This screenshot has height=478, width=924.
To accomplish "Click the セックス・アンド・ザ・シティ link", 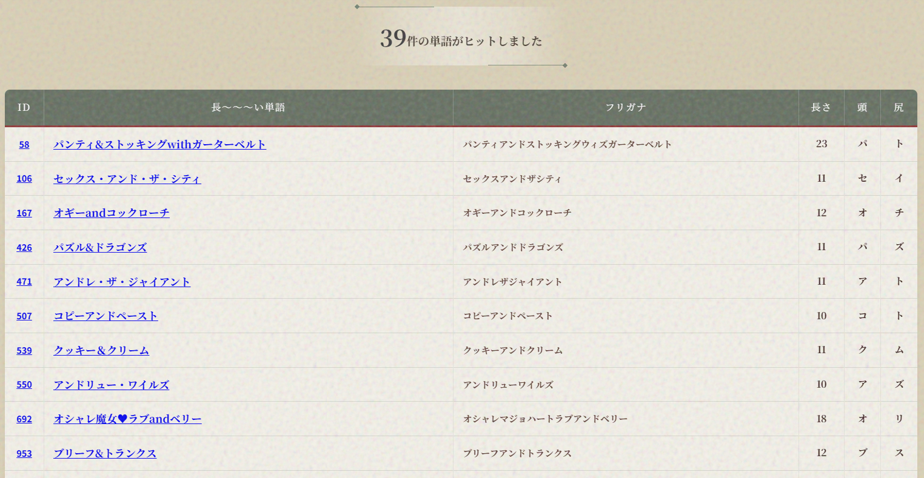I will (127, 179).
